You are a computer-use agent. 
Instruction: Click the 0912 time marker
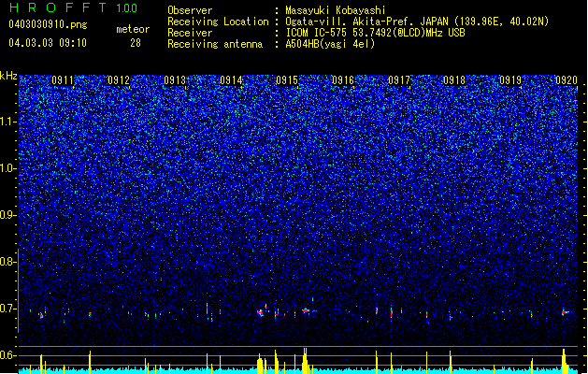pos(119,80)
